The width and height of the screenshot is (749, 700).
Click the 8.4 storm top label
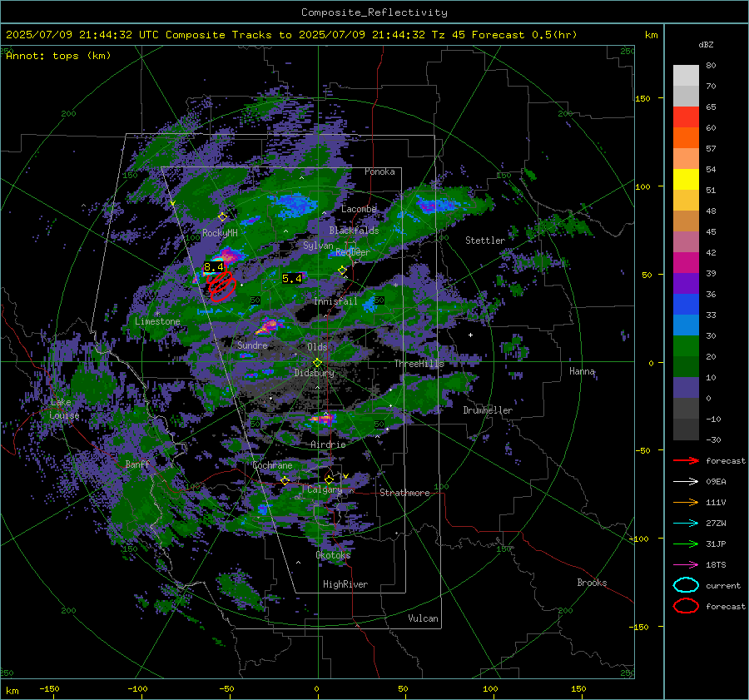pyautogui.click(x=214, y=267)
